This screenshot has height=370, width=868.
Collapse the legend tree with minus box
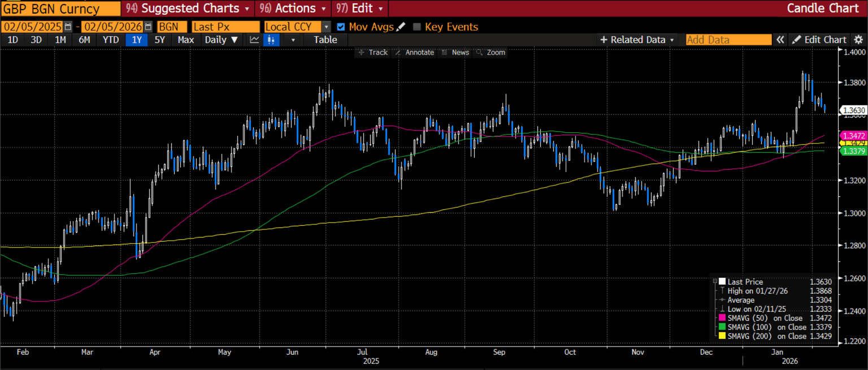coord(715,281)
